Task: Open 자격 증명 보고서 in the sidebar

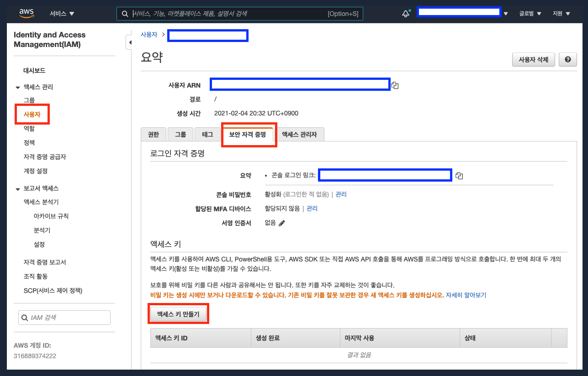Action: tap(45, 262)
